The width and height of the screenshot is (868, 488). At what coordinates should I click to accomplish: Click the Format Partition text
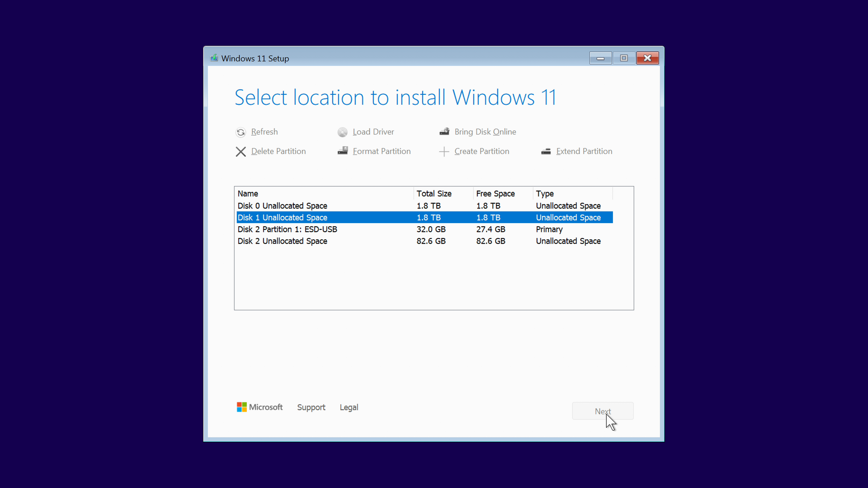click(382, 151)
